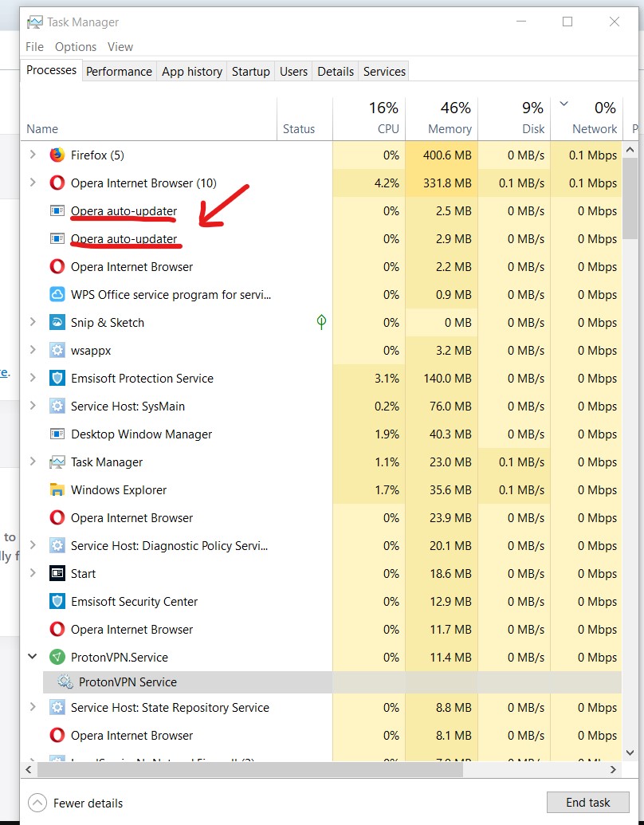Click the WPS Office cloud service icon
The height and width of the screenshot is (825, 644).
(57, 295)
